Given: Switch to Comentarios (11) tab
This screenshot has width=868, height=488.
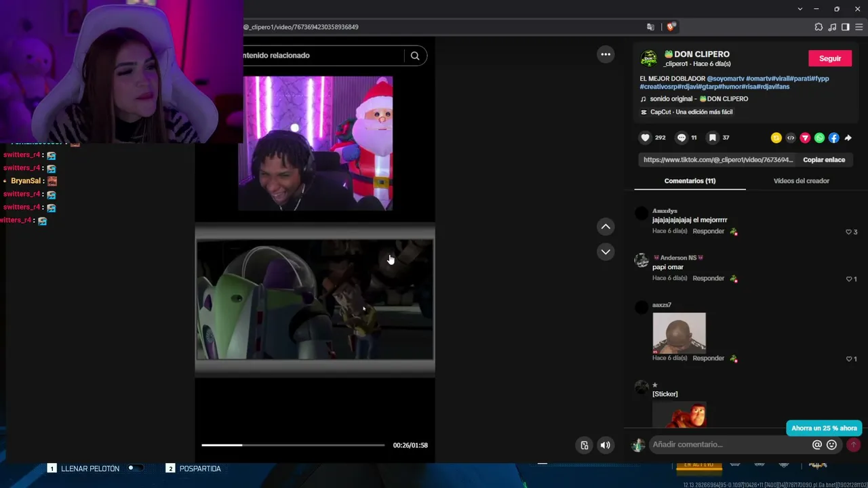Looking at the screenshot, I should click(690, 181).
